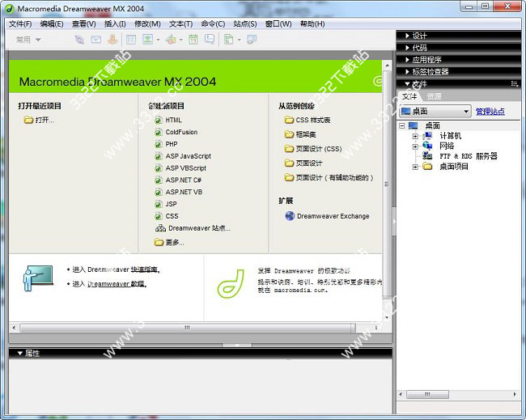526x420 pixels.
Task: Expand the 网络 tree node
Action: click(415, 146)
